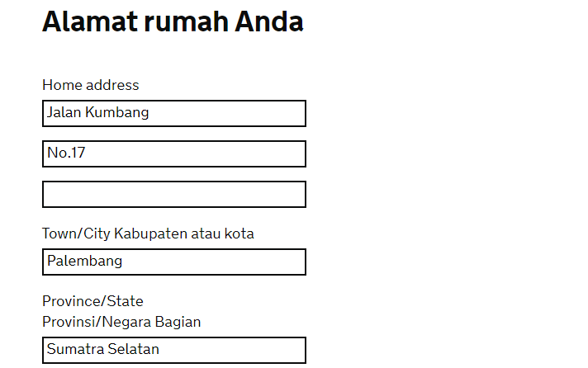Focus the address field containing No.17

(x=173, y=153)
